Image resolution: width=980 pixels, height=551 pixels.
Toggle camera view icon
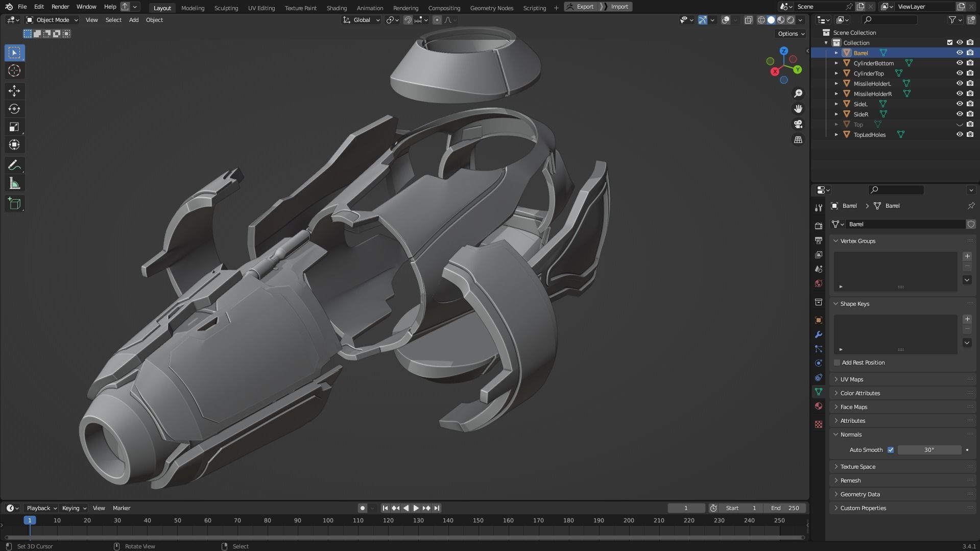(798, 124)
